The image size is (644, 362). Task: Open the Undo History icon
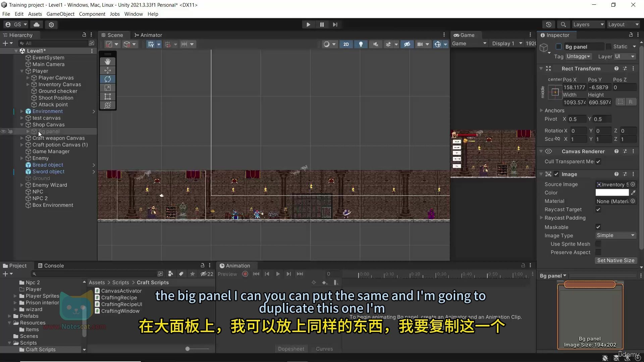click(549, 24)
